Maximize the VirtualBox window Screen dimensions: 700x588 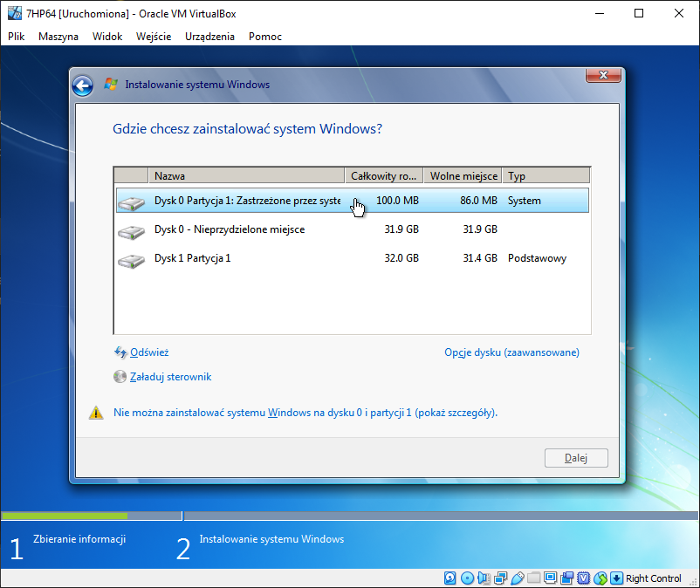[639, 13]
